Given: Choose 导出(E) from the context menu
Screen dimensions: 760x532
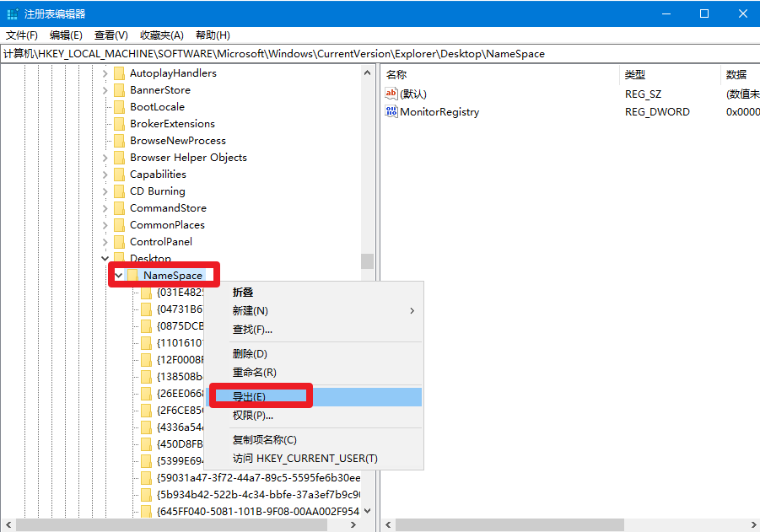Looking at the screenshot, I should [250, 397].
